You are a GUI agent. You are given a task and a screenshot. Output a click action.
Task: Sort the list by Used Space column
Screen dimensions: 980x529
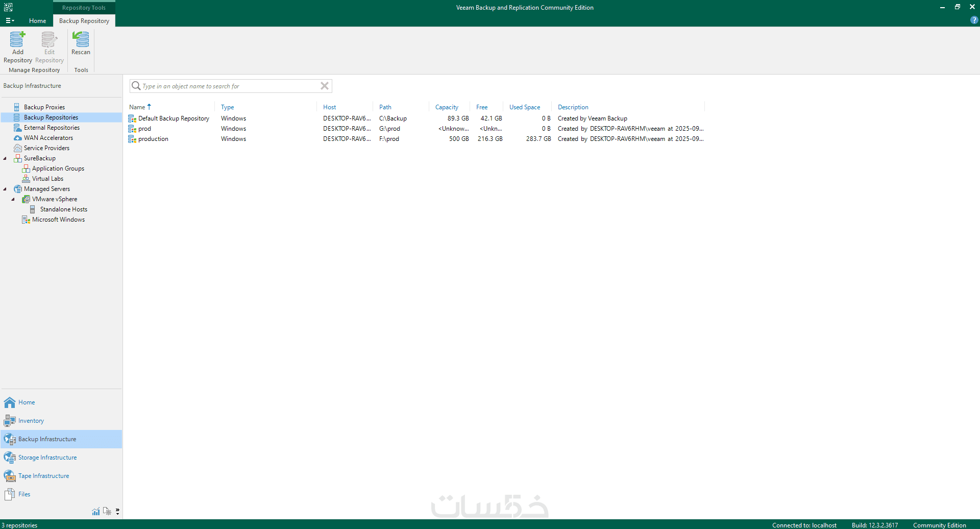pos(525,107)
